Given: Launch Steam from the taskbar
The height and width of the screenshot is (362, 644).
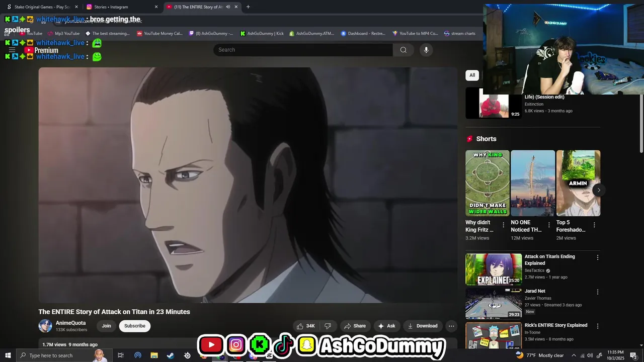Looking at the screenshot, I should pos(171,355).
